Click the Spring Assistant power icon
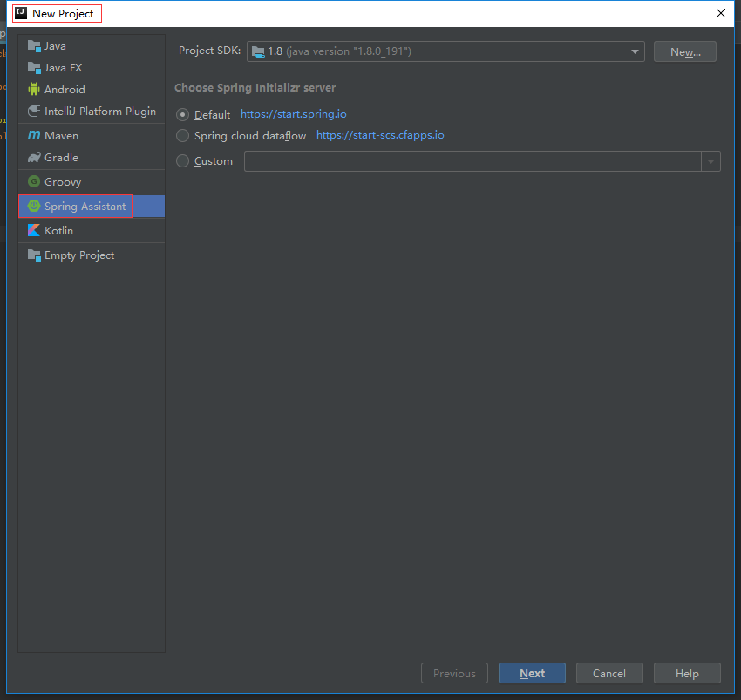The width and height of the screenshot is (741, 700). tap(34, 206)
